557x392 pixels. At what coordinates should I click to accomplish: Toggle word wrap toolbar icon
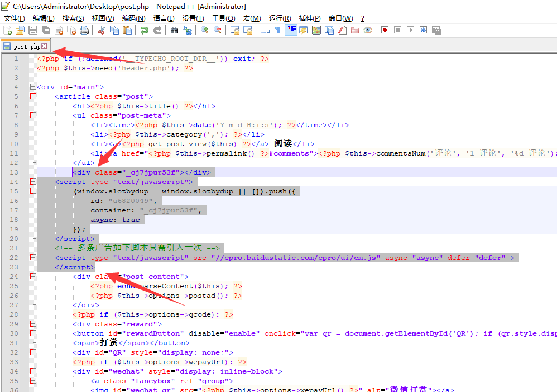tap(265, 30)
